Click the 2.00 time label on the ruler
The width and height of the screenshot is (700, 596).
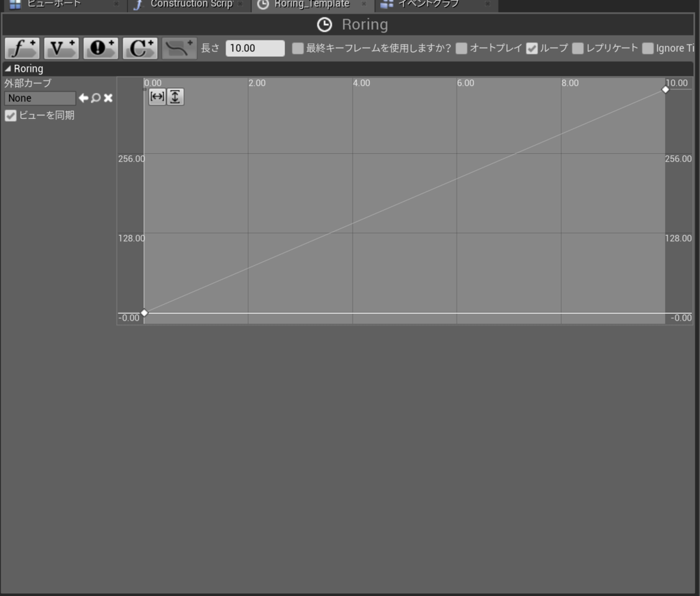[x=257, y=83]
